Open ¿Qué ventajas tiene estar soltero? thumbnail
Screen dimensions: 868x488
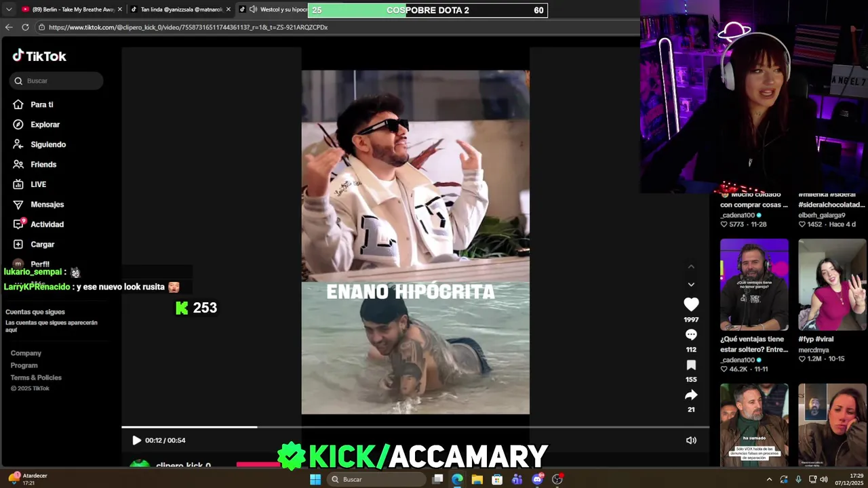[754, 284]
